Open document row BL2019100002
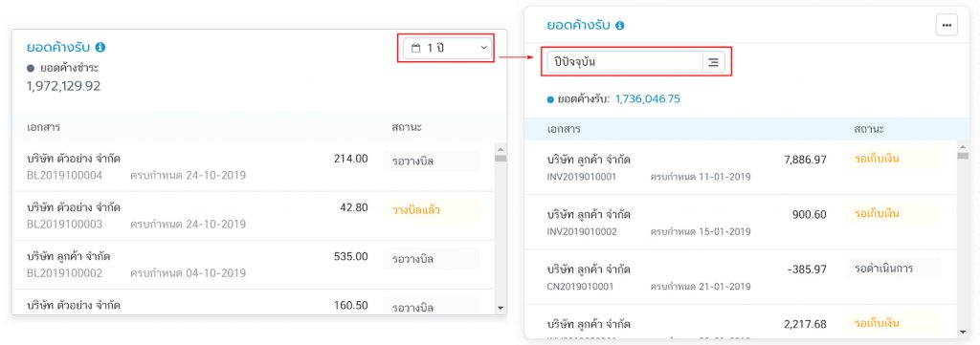980x345 pixels. [x=253, y=265]
